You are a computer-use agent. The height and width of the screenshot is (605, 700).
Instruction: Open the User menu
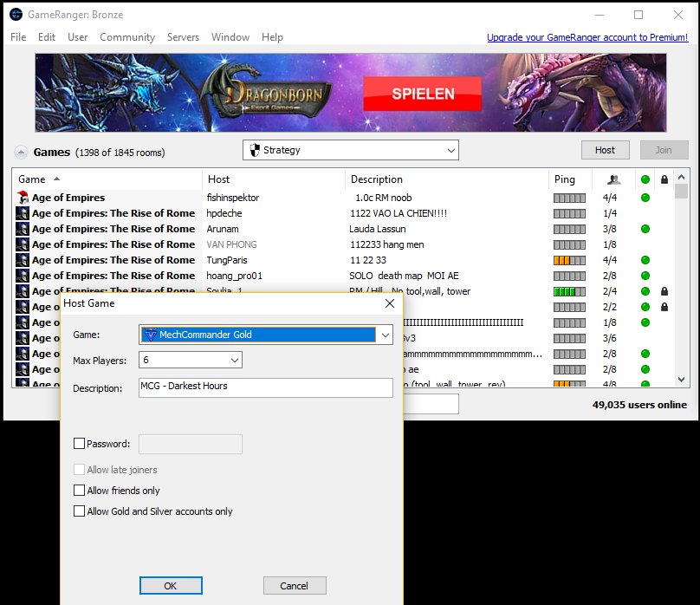78,37
